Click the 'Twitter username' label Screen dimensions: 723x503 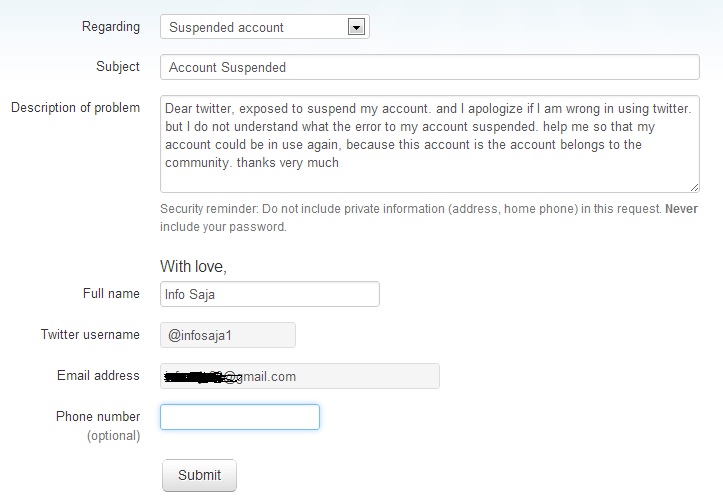coord(90,335)
